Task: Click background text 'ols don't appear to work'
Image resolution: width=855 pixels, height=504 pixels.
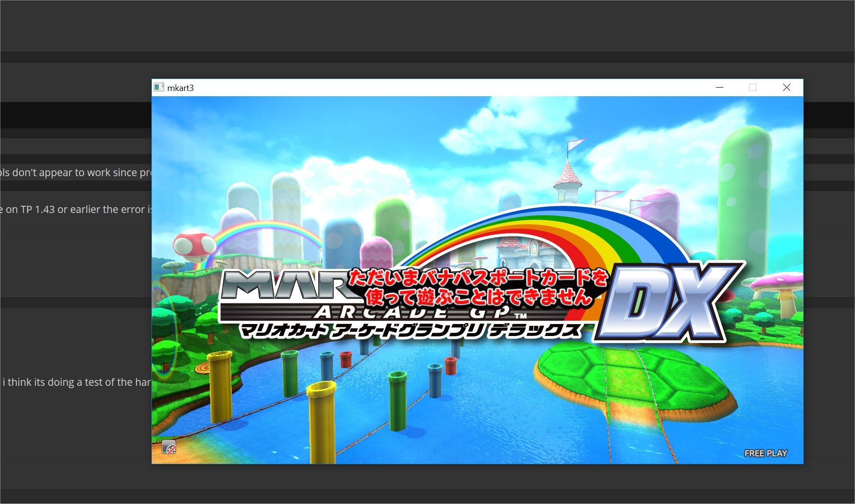Action: (56, 173)
